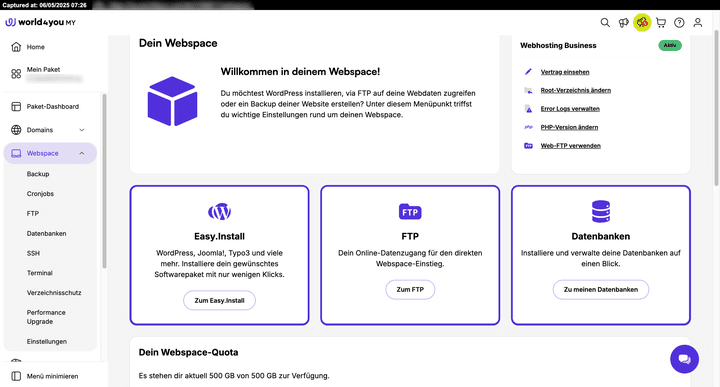Click the Zum FTP button
This screenshot has width=720, height=387.
point(410,290)
